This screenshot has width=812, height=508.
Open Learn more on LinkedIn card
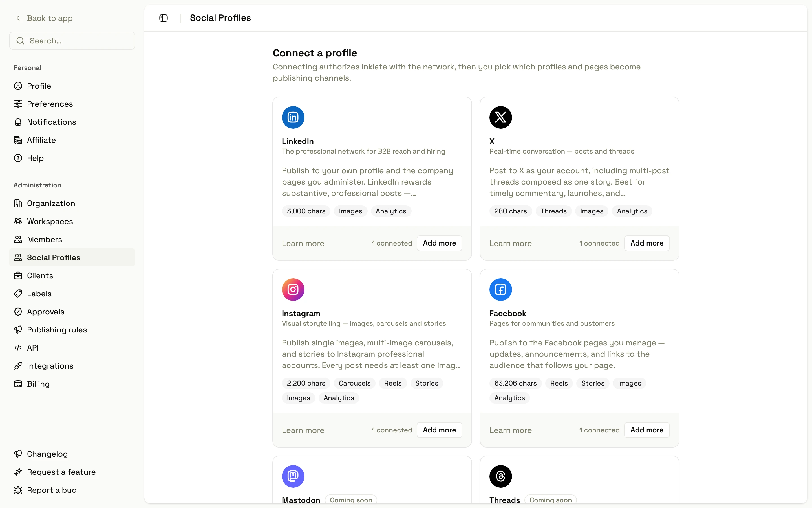click(303, 243)
